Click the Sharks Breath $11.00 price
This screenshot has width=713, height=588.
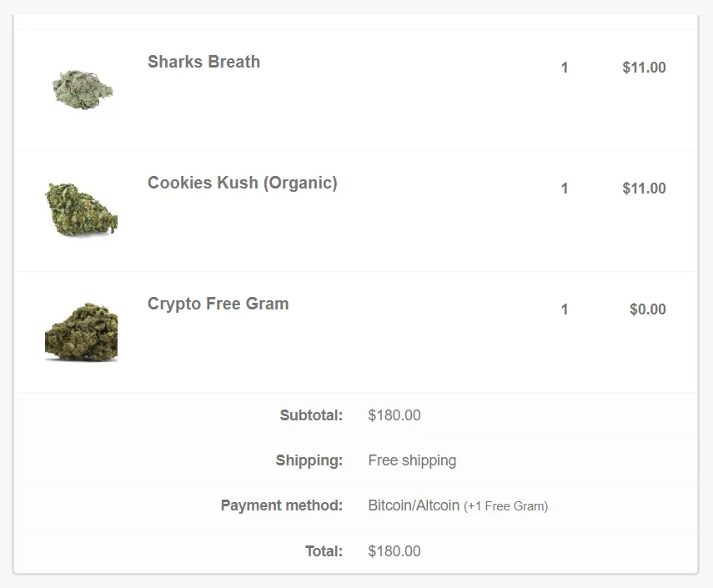(x=645, y=68)
